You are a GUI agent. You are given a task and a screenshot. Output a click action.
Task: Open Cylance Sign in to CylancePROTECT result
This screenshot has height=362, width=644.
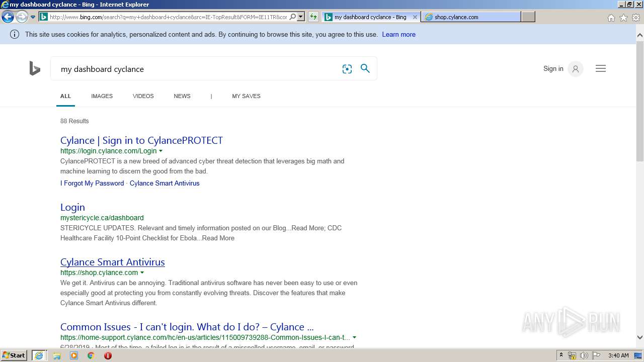click(x=141, y=140)
